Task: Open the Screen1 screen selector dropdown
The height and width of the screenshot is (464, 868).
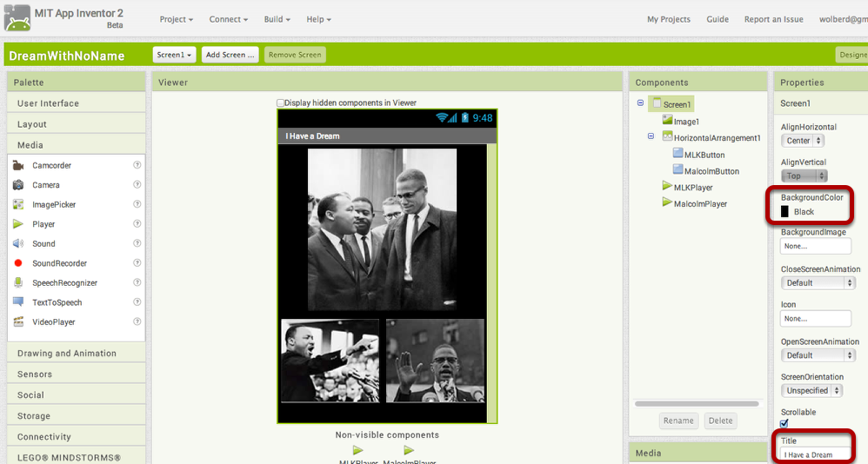Action: pyautogui.click(x=174, y=55)
